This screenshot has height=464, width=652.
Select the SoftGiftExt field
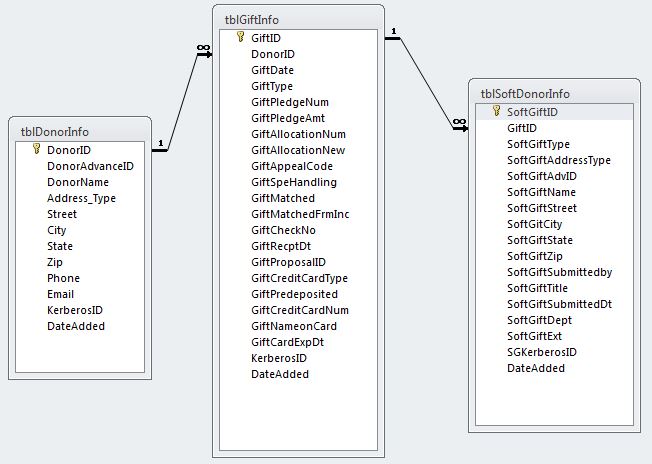554,336
